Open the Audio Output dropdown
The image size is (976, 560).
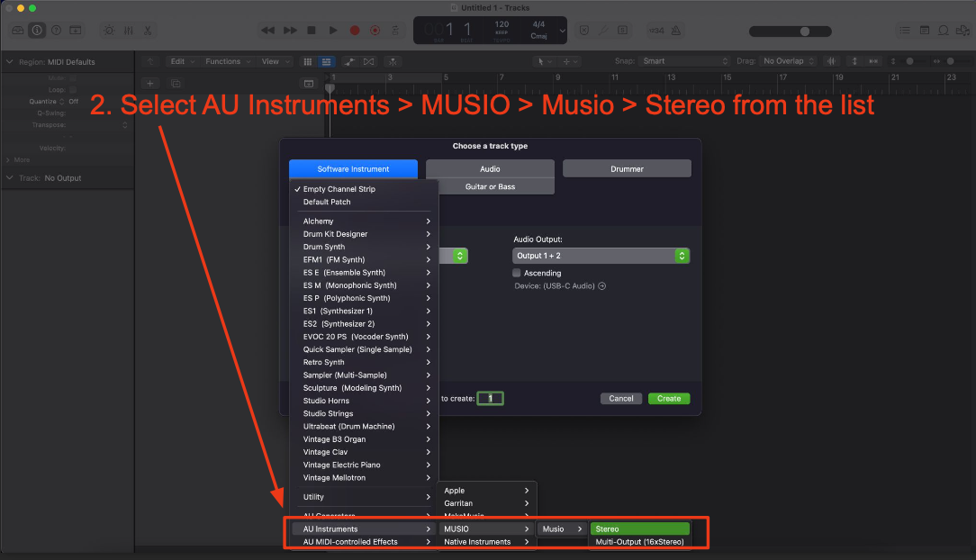(601, 256)
